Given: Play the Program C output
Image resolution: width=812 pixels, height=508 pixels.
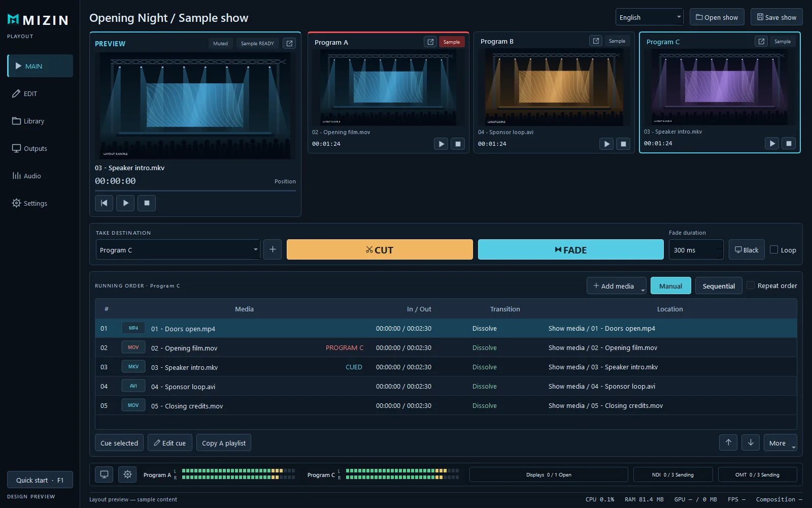Looking at the screenshot, I should [771, 143].
